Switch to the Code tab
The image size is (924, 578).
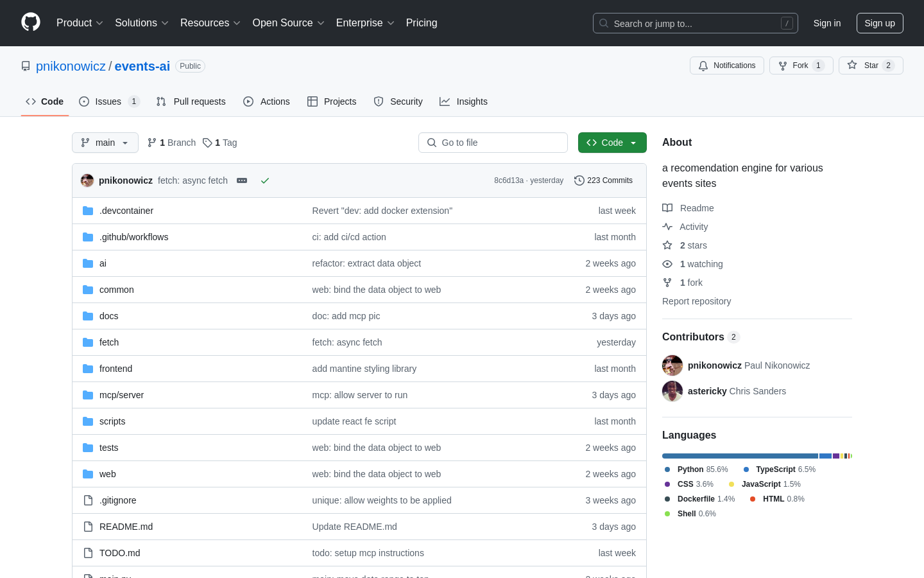(45, 101)
